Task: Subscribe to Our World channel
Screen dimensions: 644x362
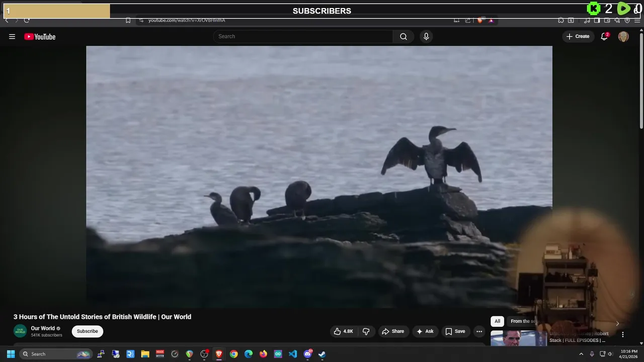Action: click(87, 331)
